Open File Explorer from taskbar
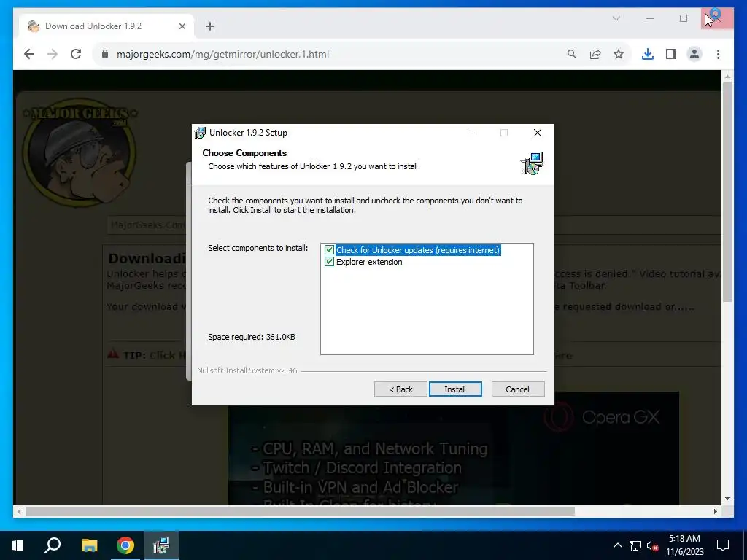The width and height of the screenshot is (747, 560). point(89,545)
